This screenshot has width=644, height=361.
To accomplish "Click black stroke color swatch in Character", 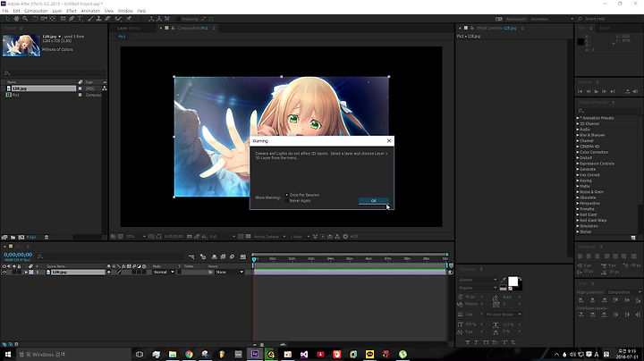I will (x=519, y=286).
